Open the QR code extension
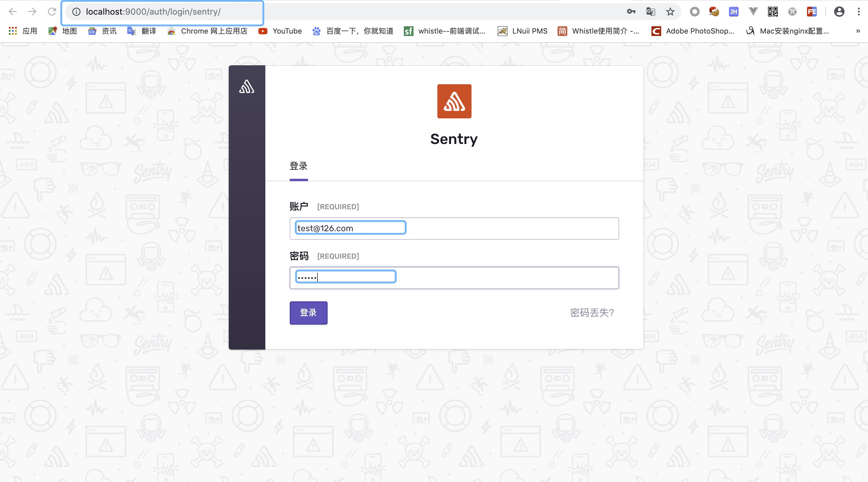Screen dimensions: 868x482 [x=772, y=12]
